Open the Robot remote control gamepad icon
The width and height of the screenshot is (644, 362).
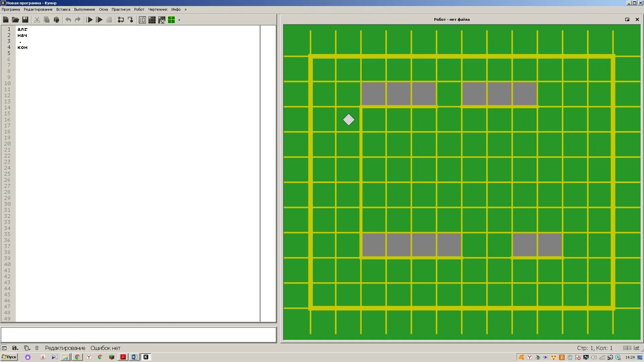pyautogui.click(x=162, y=20)
